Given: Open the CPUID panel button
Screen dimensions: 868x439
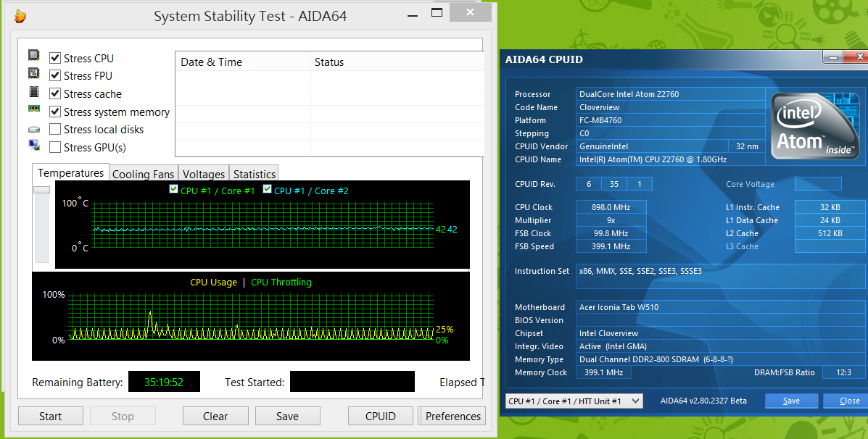Looking at the screenshot, I should coord(380,417).
